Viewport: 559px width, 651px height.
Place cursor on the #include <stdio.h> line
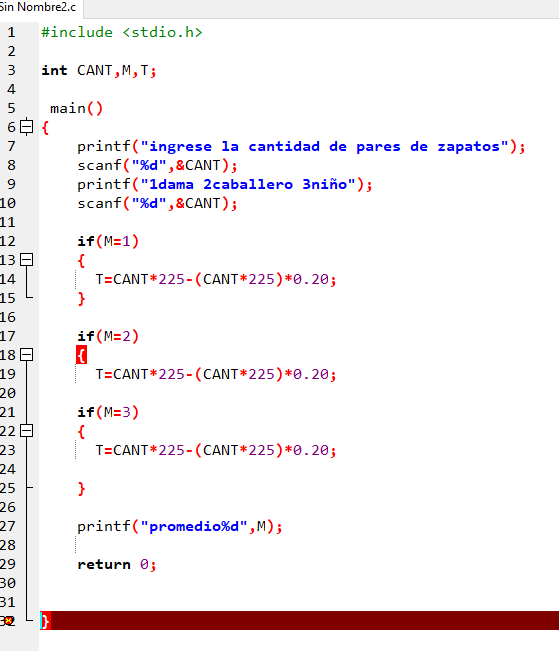tap(122, 32)
